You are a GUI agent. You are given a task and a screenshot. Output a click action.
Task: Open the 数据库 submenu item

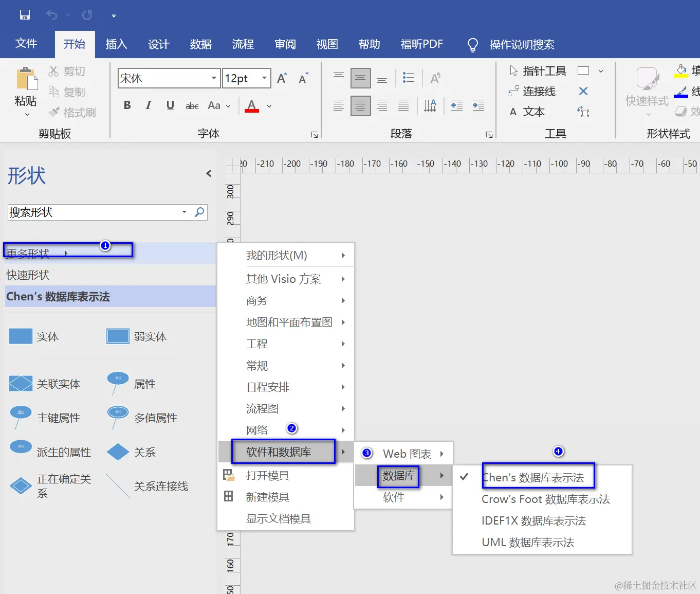pos(403,476)
